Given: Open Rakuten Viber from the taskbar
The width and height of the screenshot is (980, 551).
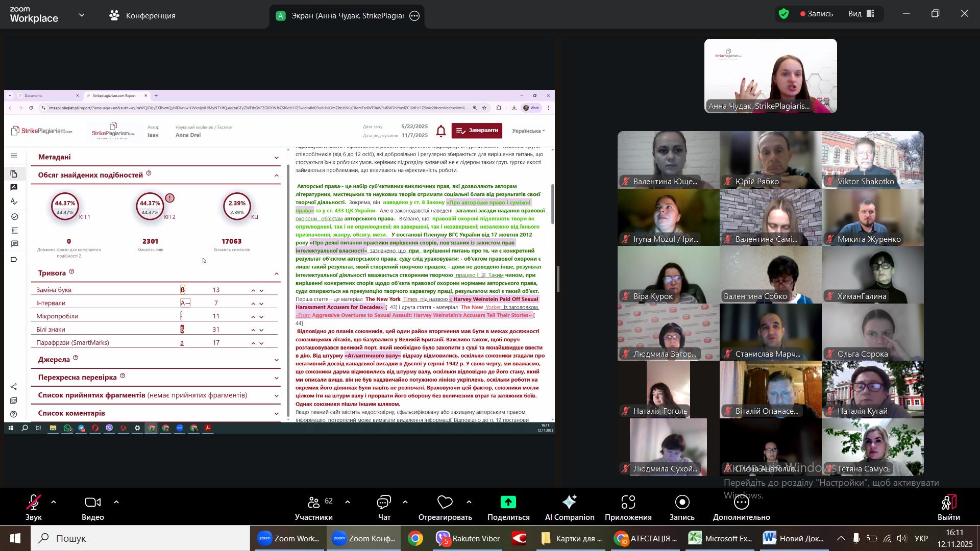Looking at the screenshot, I should 468,539.
